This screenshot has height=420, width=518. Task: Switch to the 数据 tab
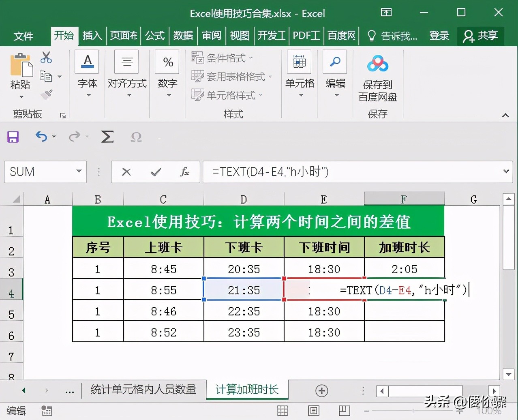point(183,36)
